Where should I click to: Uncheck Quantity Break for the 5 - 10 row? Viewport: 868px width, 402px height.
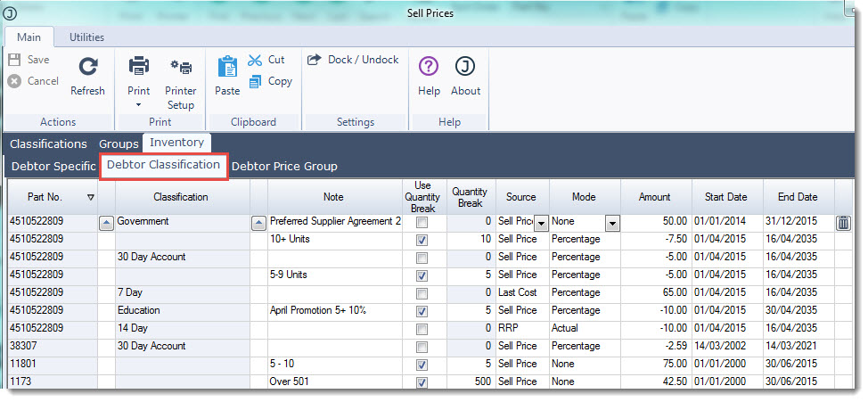coord(422,365)
